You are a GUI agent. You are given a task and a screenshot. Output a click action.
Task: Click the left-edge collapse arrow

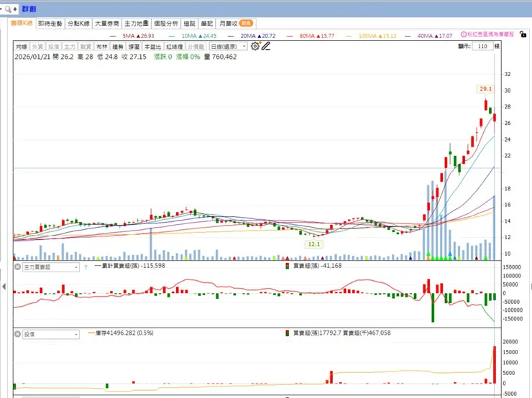tap(4, 287)
